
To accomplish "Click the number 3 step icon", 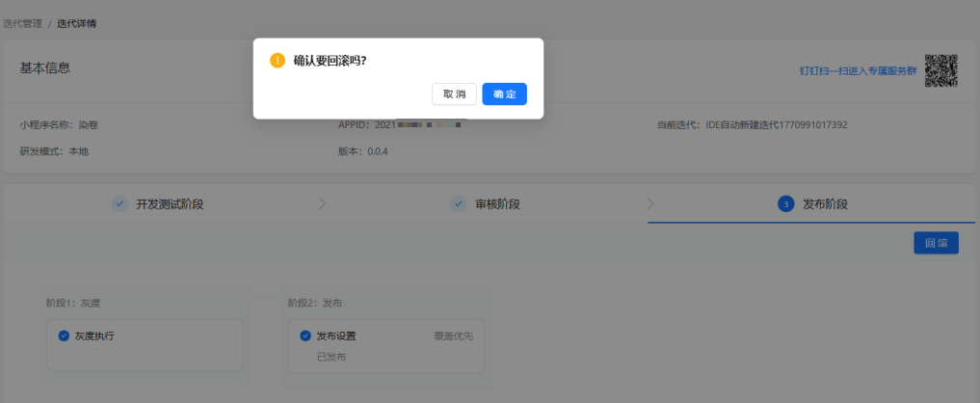I will pos(785,203).
